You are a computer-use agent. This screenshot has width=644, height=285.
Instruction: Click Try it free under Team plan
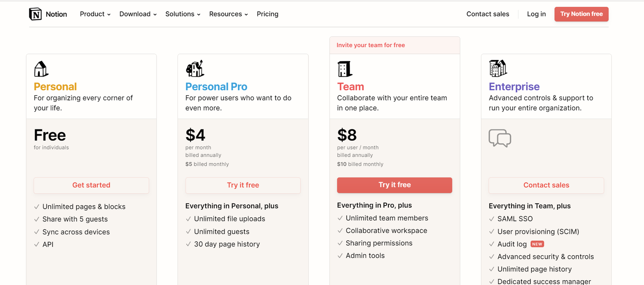[395, 185]
